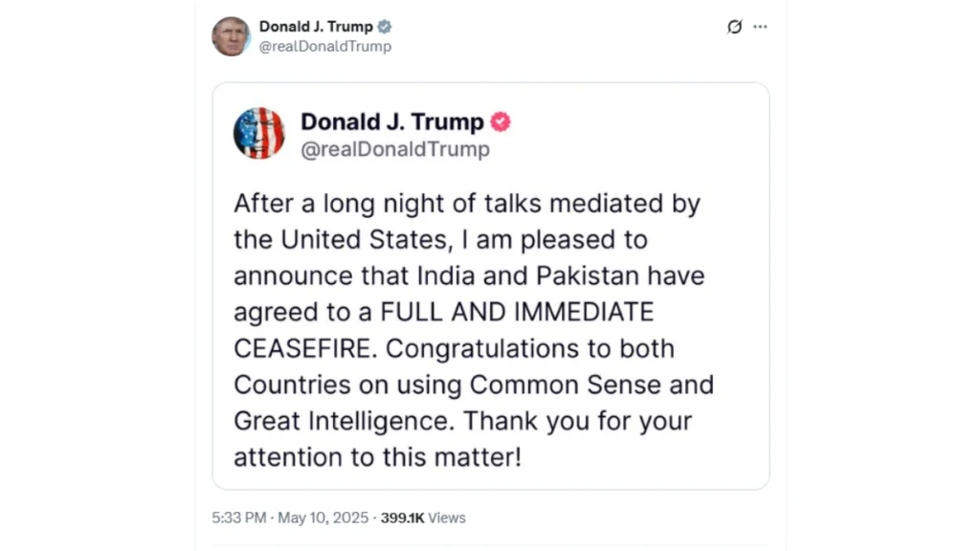Click the profile photo avatar at top
This screenshot has width=980, height=551.
click(x=231, y=36)
